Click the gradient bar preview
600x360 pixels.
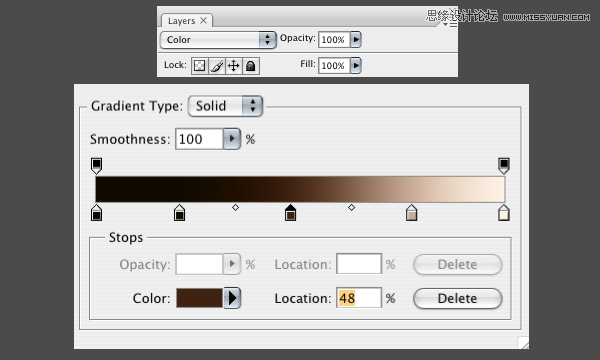pyautogui.click(x=300, y=189)
